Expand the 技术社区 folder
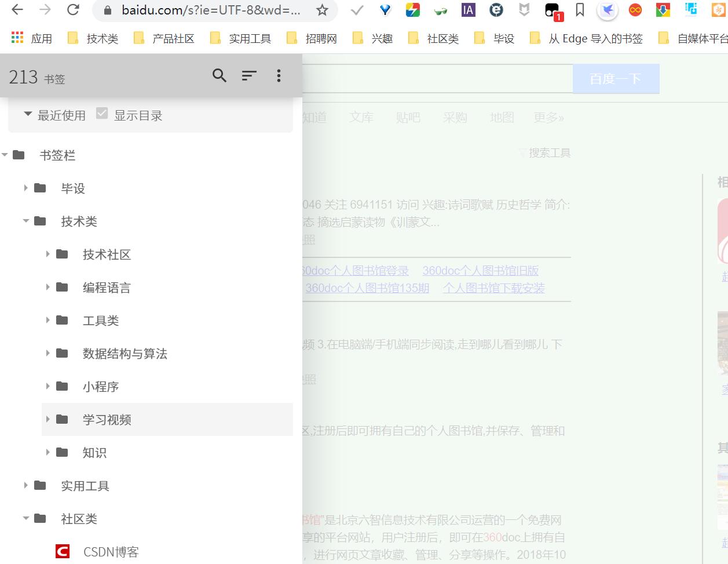Image resolution: width=728 pixels, height=564 pixels. (47, 254)
